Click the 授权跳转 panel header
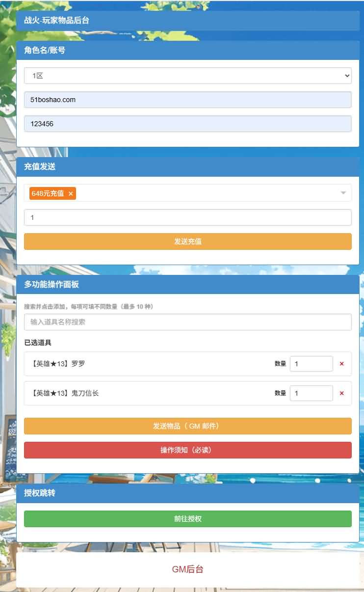364x592 pixels. pos(188,493)
